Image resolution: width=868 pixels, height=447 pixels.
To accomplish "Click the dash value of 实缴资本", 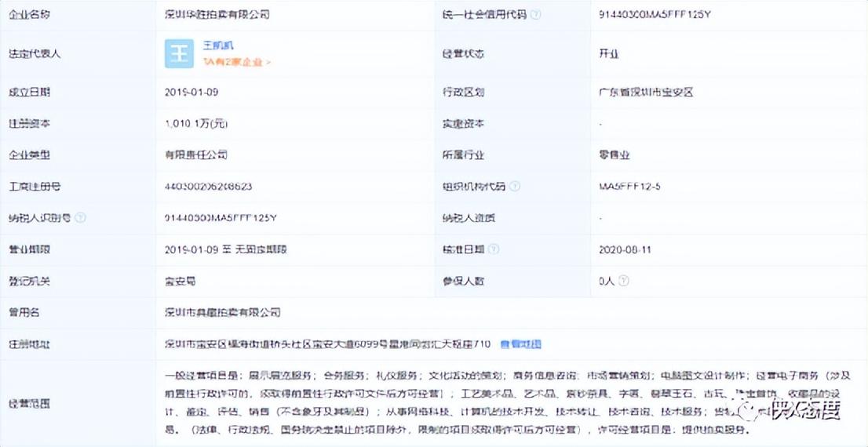I will (x=601, y=123).
